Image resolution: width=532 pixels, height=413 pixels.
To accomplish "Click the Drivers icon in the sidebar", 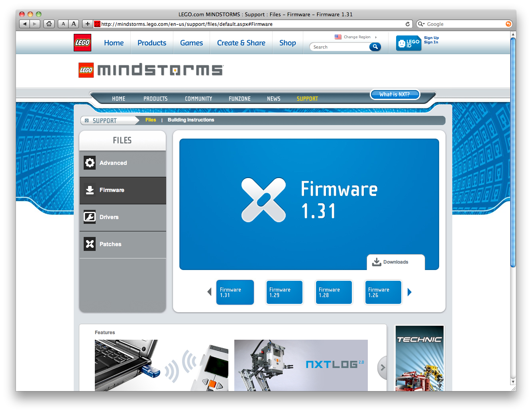I will click(90, 217).
